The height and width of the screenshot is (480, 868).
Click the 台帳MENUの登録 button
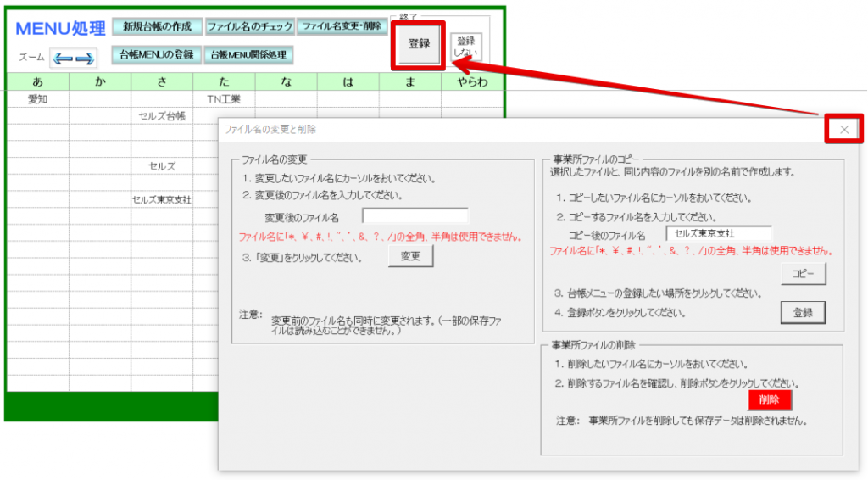click(156, 55)
